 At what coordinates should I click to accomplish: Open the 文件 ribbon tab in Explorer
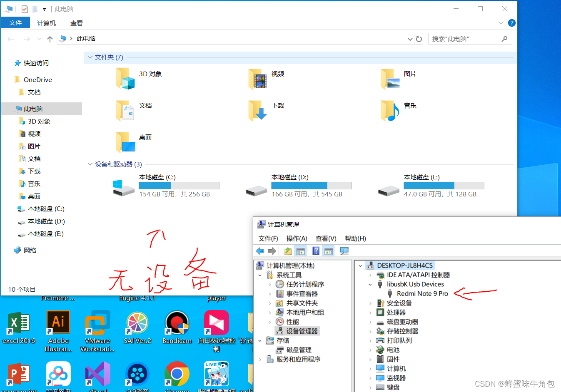(15, 23)
